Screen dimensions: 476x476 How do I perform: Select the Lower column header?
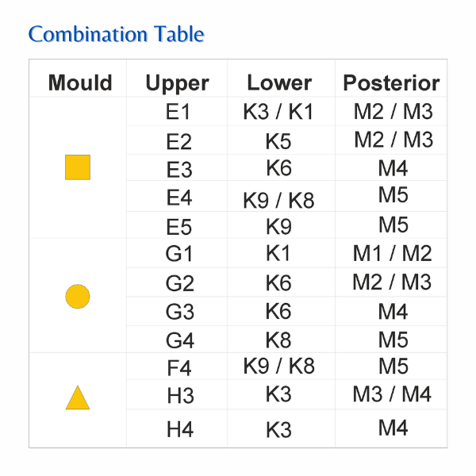(x=279, y=83)
